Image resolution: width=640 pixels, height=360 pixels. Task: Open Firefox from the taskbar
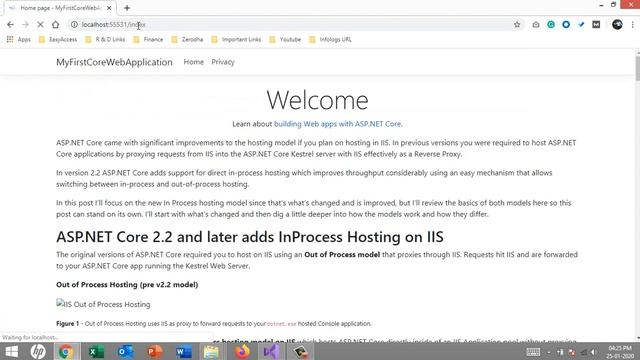242,351
